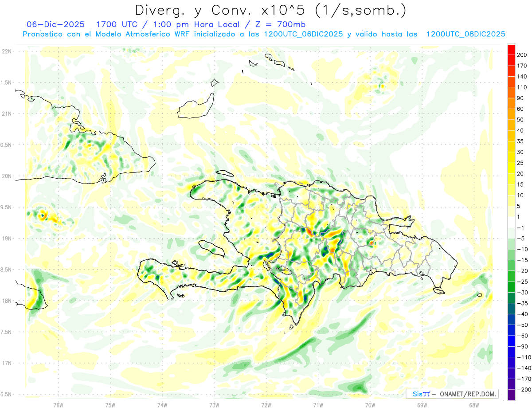Click the "6.5N" latitude axis label
532x411 pixels.
point(7,395)
